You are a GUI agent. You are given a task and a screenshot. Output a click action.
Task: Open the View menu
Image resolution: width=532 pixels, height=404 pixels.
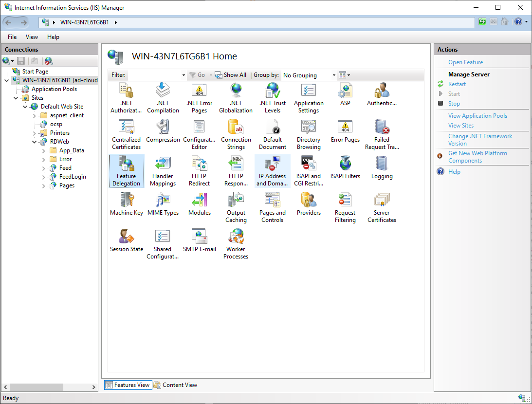point(32,37)
